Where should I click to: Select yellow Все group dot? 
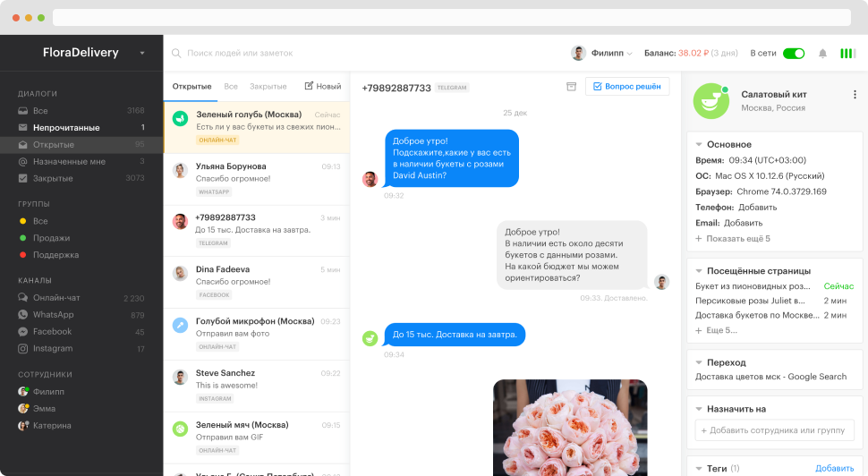point(22,221)
